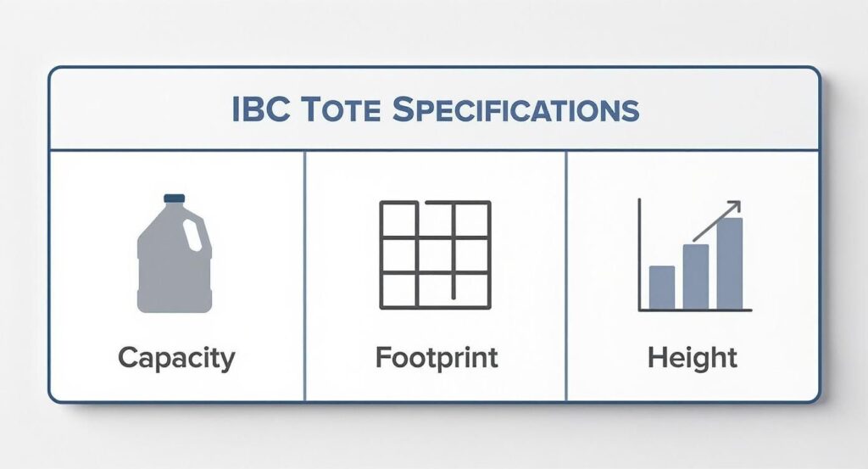Select the tallest bar in the chart
The image size is (868, 469).
(x=729, y=264)
